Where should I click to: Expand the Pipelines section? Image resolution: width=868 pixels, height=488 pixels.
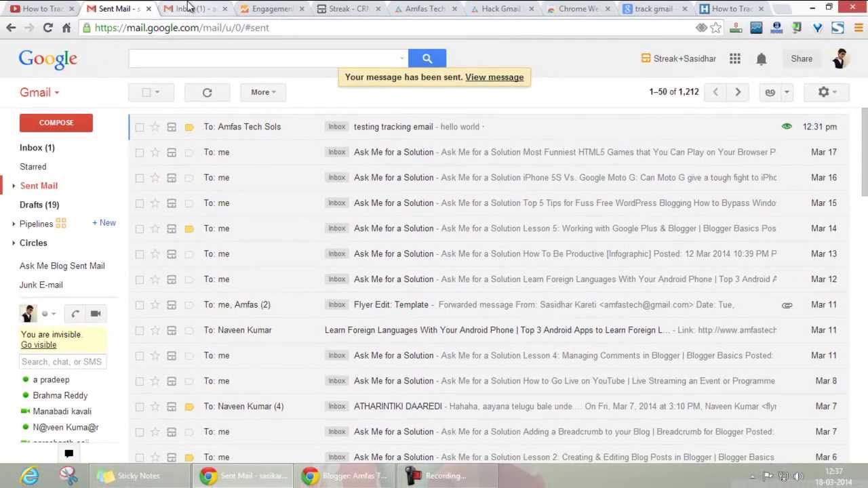point(14,224)
